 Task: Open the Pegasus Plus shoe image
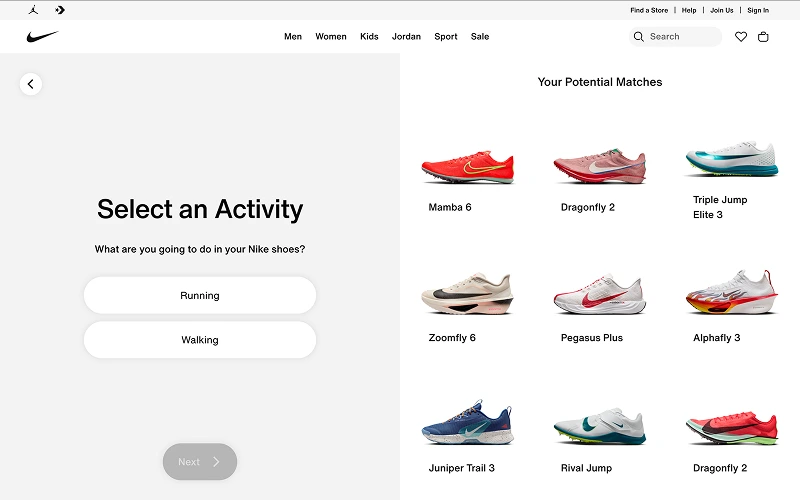pos(599,294)
